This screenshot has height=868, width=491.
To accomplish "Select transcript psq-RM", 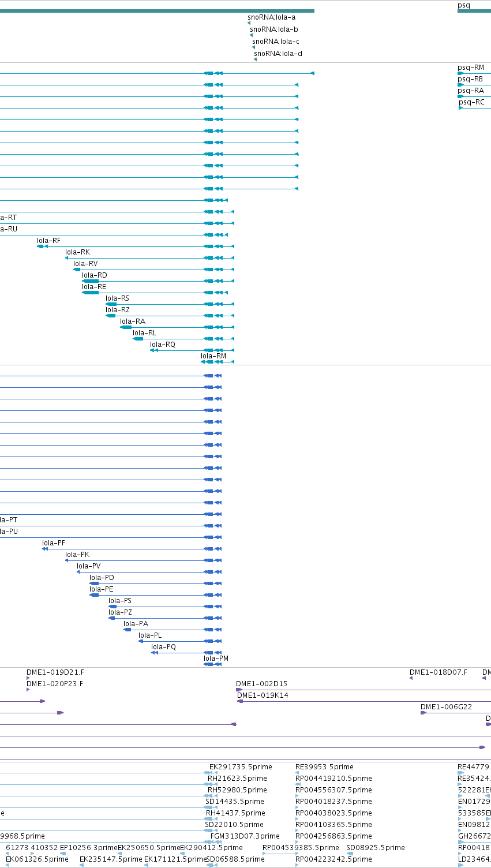I will [471, 68].
